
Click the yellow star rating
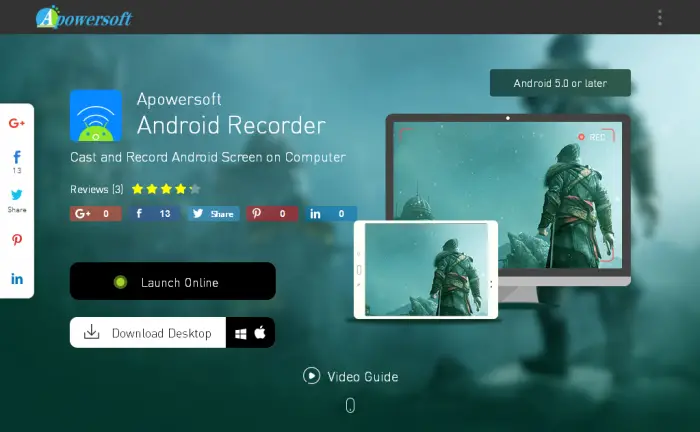pyautogui.click(x=166, y=189)
